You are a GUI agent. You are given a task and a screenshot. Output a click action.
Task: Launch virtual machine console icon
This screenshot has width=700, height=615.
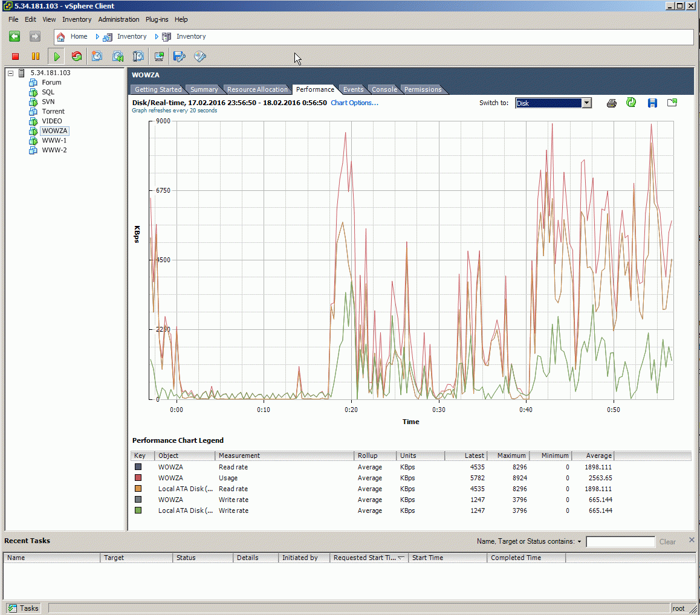point(159,56)
